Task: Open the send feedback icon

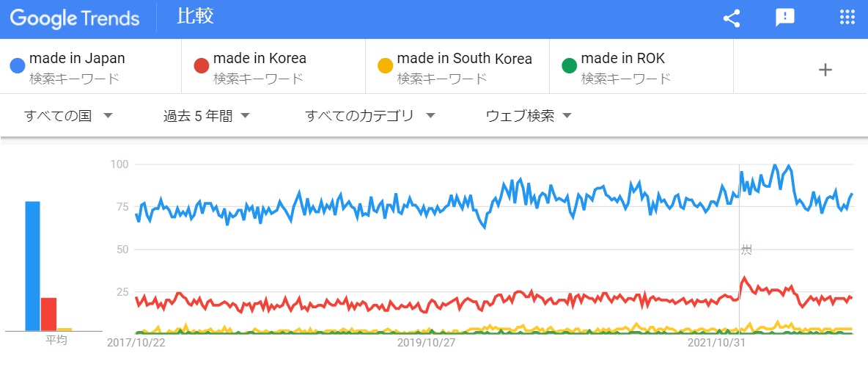Action: (x=785, y=18)
